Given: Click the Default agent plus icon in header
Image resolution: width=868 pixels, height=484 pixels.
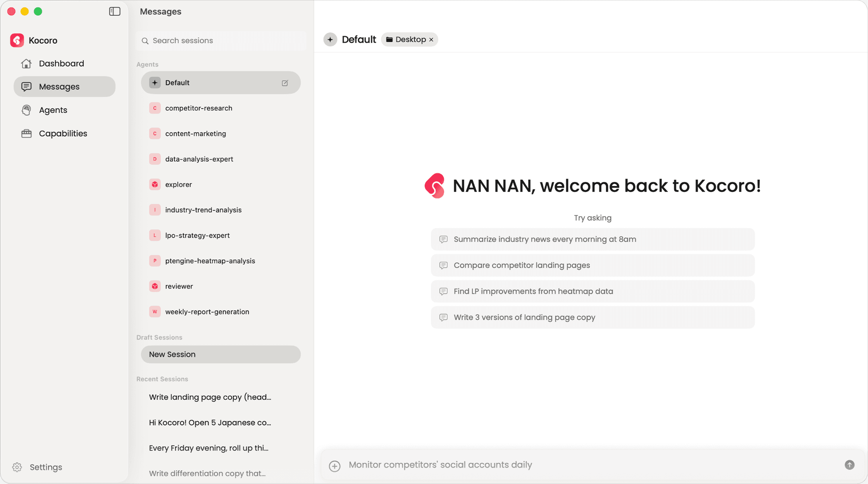Looking at the screenshot, I should [x=330, y=39].
